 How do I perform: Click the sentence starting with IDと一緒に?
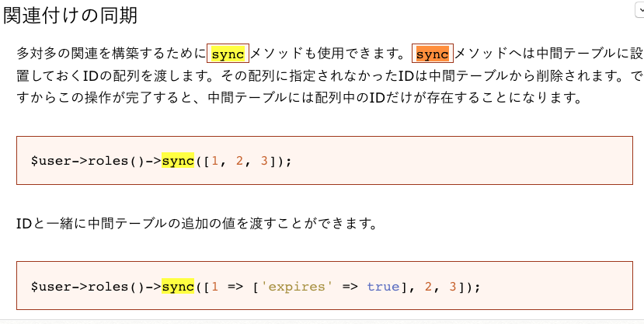point(197,225)
